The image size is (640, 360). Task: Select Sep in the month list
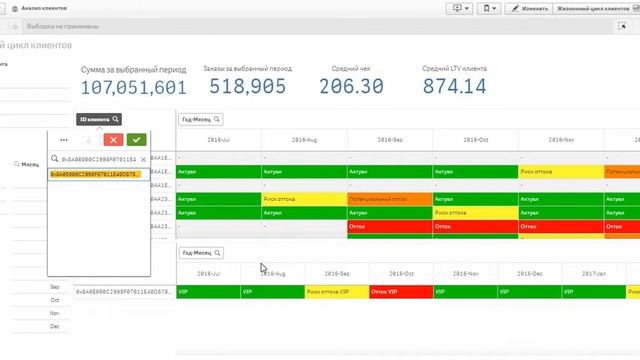pyautogui.click(x=55, y=287)
